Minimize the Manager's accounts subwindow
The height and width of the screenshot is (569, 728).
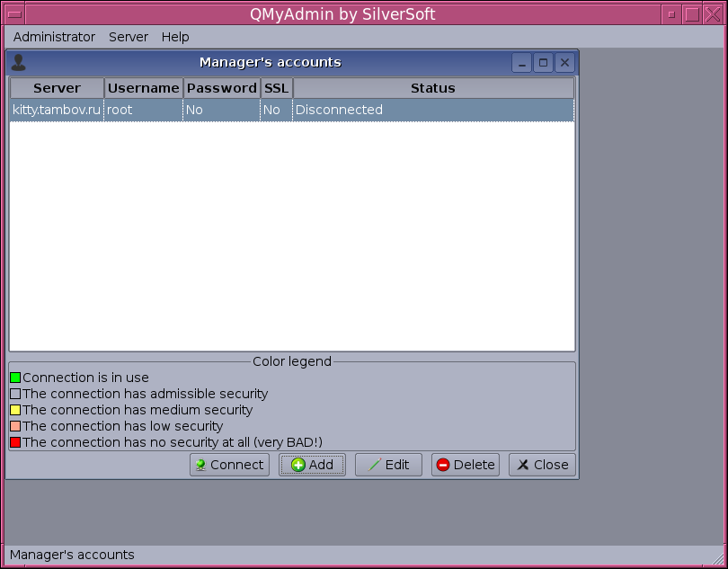pos(521,63)
